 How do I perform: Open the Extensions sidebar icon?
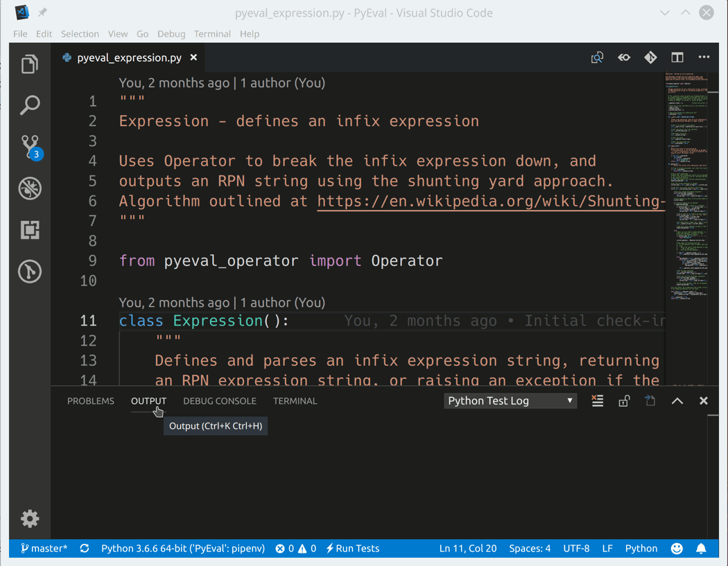tap(29, 229)
